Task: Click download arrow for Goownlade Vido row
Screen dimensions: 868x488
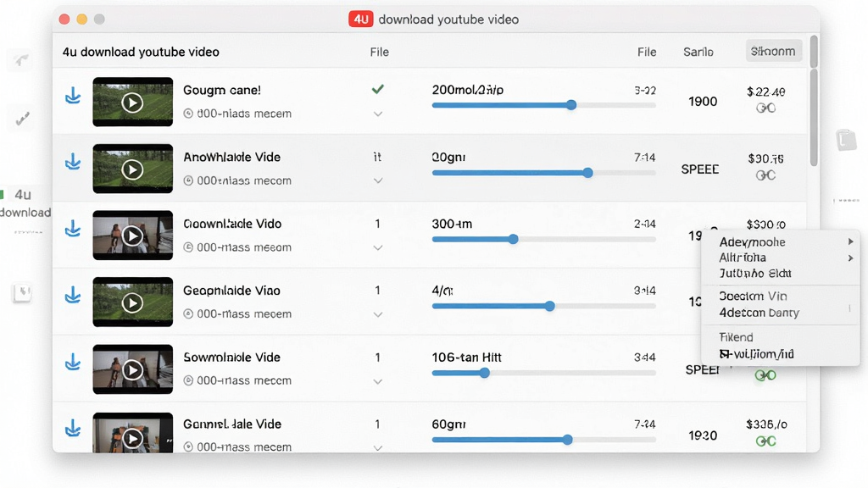Action: pyautogui.click(x=73, y=229)
